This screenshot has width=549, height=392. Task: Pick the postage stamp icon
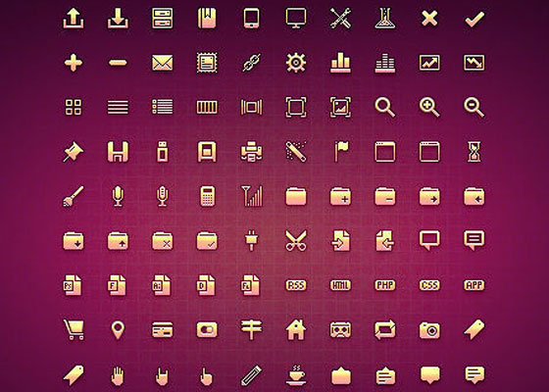(x=207, y=63)
